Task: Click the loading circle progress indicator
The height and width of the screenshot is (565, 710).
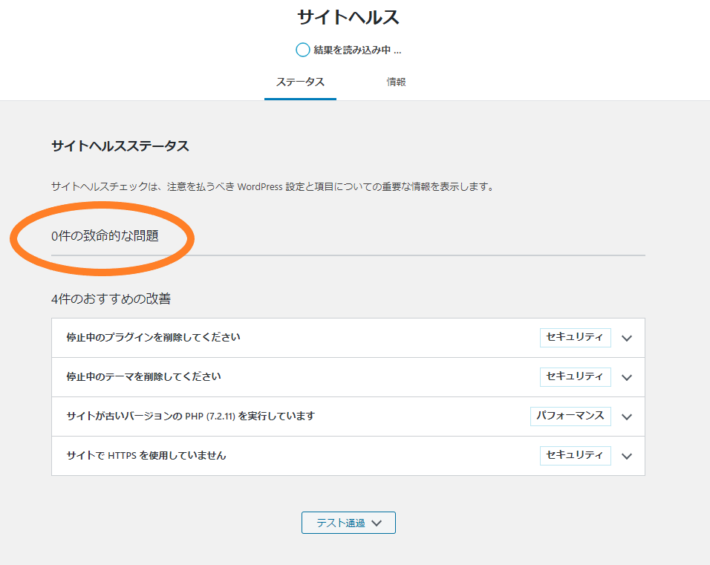Action: (303, 50)
